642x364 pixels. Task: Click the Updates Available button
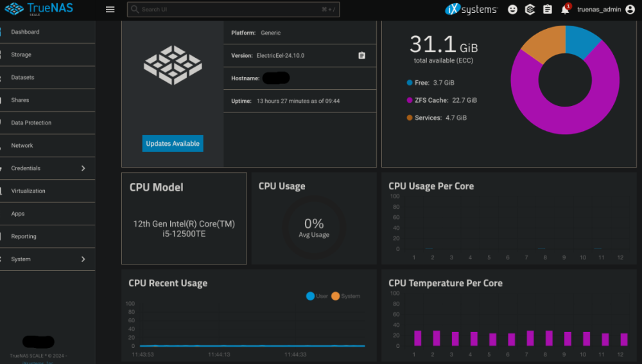pos(173,144)
